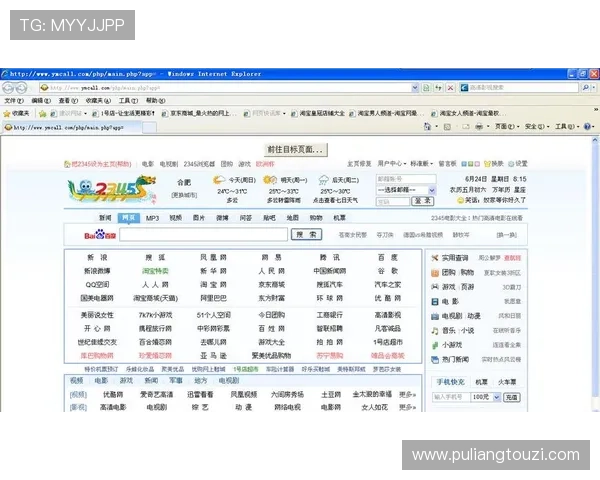Open the address bar history dropdown arrow
Image resolution: width=600 pixels, height=480 pixels.
coord(415,88)
